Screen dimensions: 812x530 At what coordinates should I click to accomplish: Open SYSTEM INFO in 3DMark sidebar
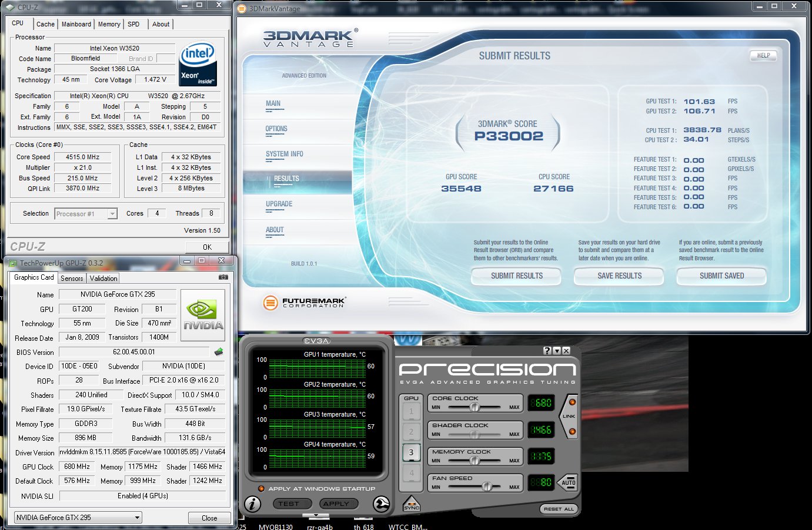point(285,154)
